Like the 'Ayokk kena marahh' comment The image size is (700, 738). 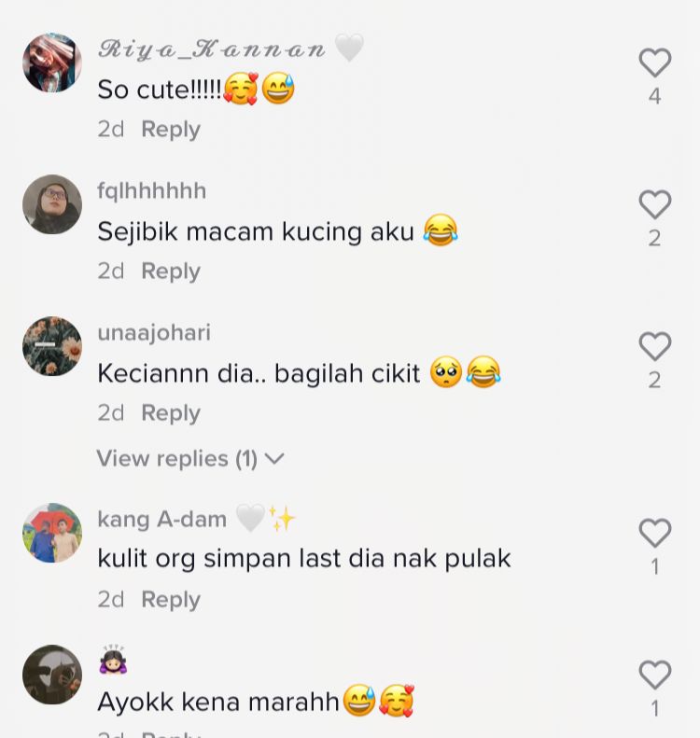coord(655,675)
